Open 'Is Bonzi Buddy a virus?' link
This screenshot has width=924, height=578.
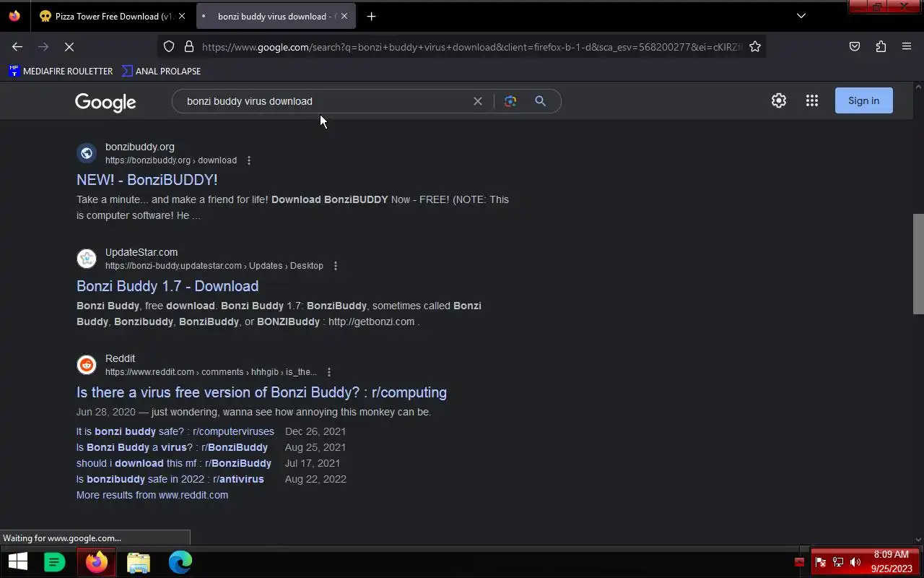click(172, 447)
